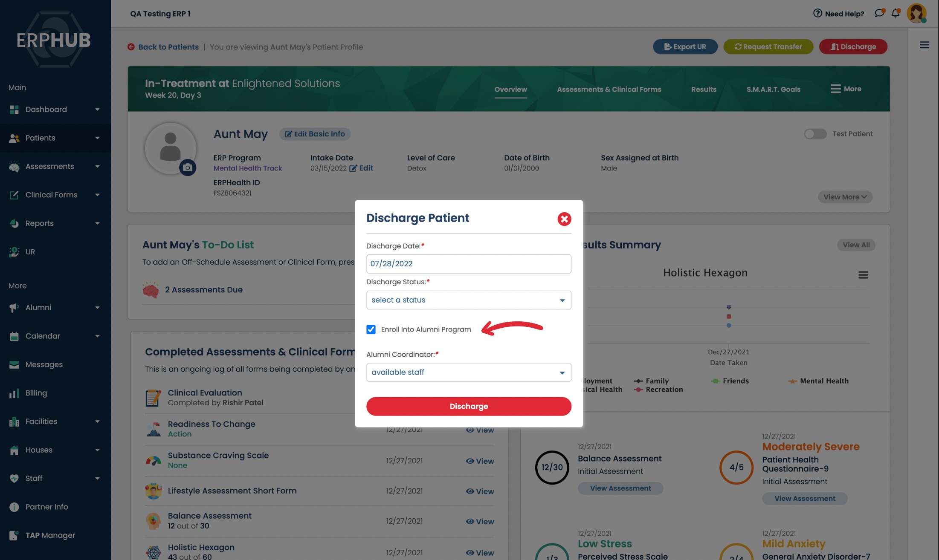The width and height of the screenshot is (939, 560).
Task: Toggle the Test Patient switch
Action: pyautogui.click(x=815, y=134)
